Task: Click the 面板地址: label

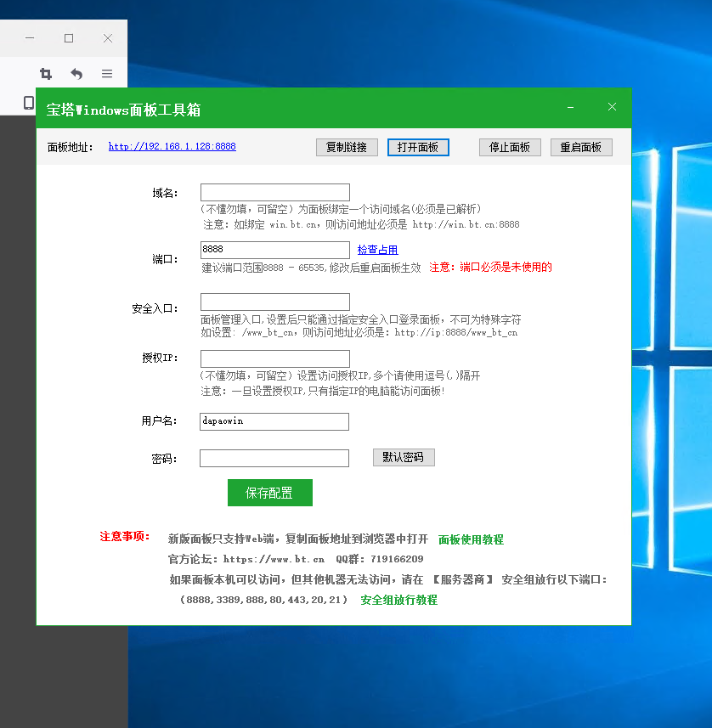Action: click(x=71, y=147)
